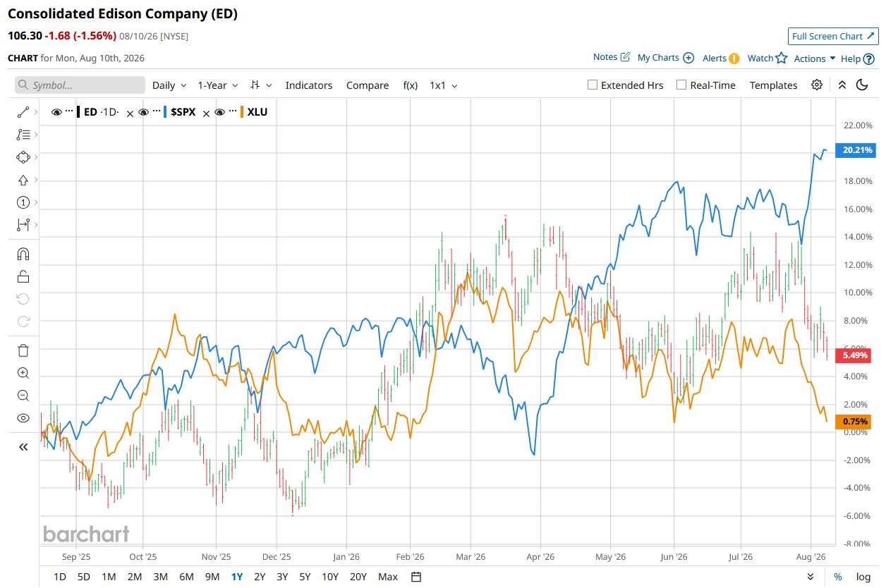
Task: Open the 1-Year period dropdown
Action: pyautogui.click(x=218, y=85)
